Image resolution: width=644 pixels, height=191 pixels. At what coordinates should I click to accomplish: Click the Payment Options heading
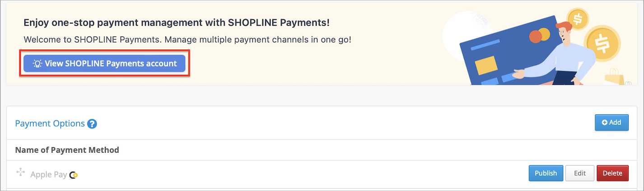pyautogui.click(x=50, y=123)
